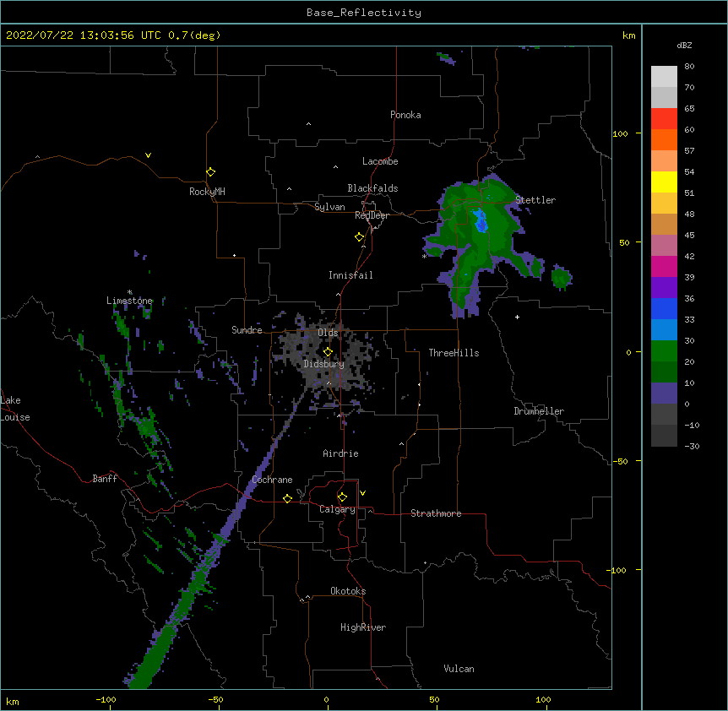Click the Calgary city label

[337, 509]
